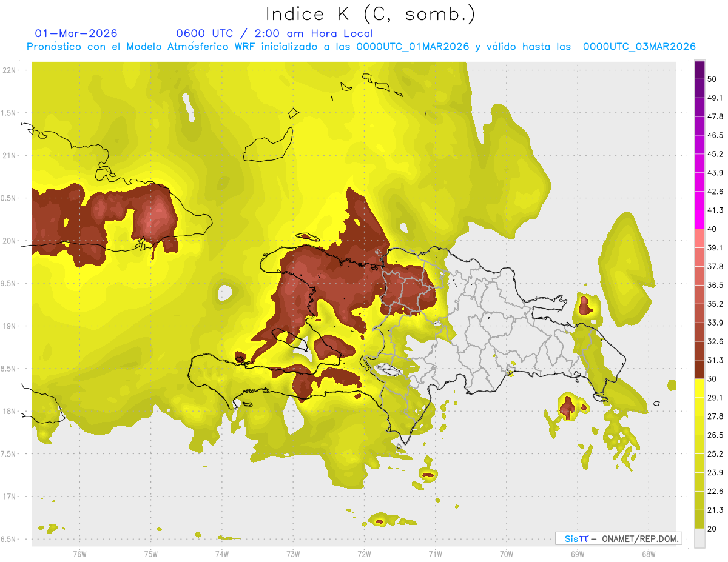The height and width of the screenshot is (562, 728).
Task: Click the colorbar value '26.5'
Action: (716, 436)
